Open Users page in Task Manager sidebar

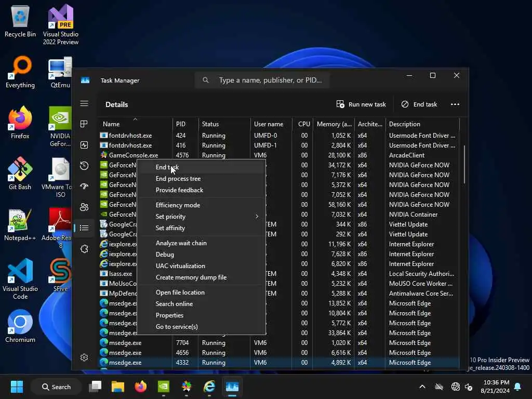click(x=84, y=207)
